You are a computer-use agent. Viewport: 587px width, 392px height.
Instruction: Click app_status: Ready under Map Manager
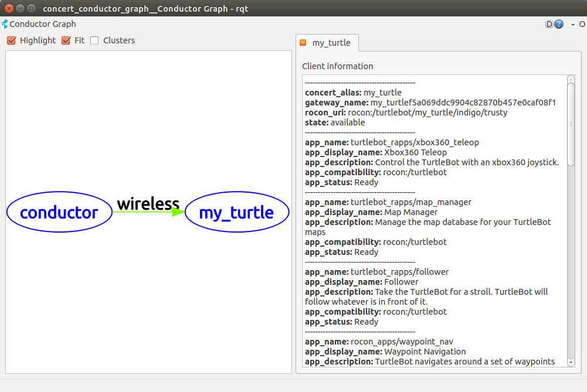point(341,252)
